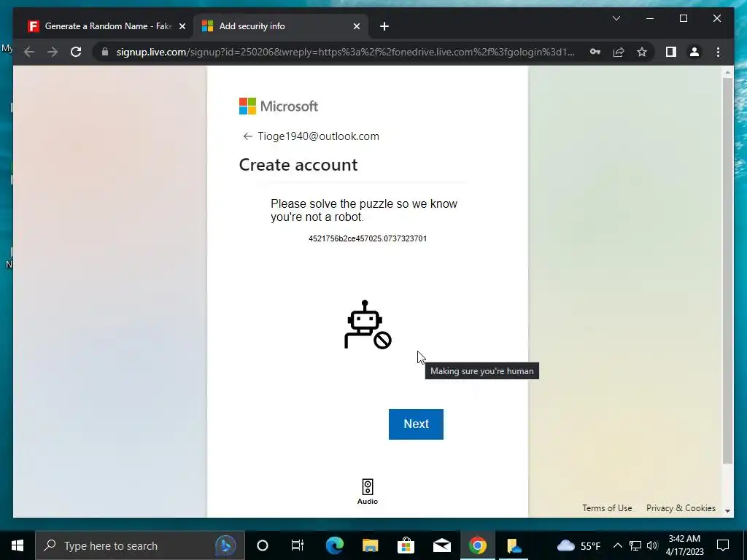Close the Generate a Random Name tab
The width and height of the screenshot is (747, 560).
pyautogui.click(x=182, y=26)
